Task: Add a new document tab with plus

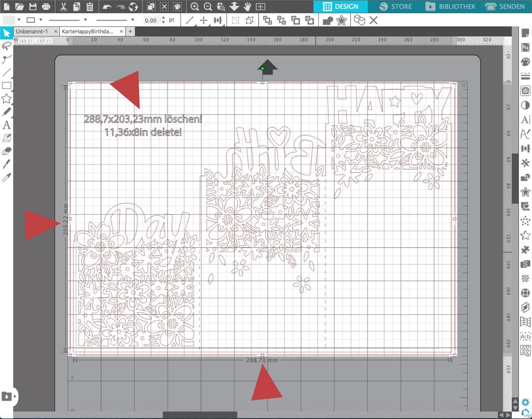Action: pos(130,31)
